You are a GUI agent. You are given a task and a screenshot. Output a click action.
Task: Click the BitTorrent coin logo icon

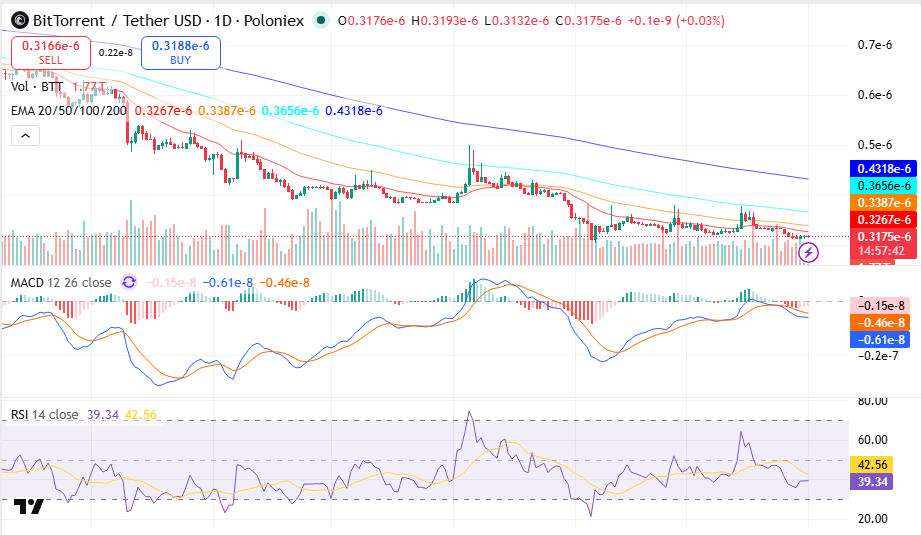click(19, 21)
